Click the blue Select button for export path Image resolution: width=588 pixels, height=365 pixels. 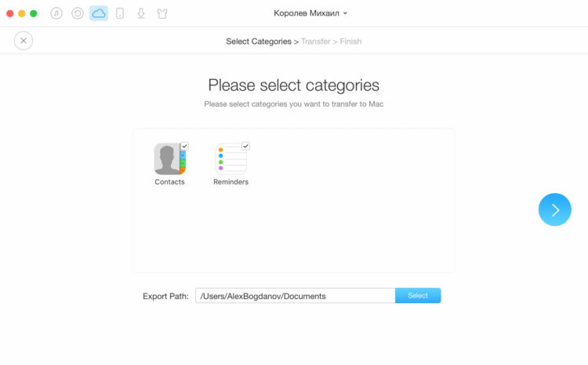click(418, 295)
